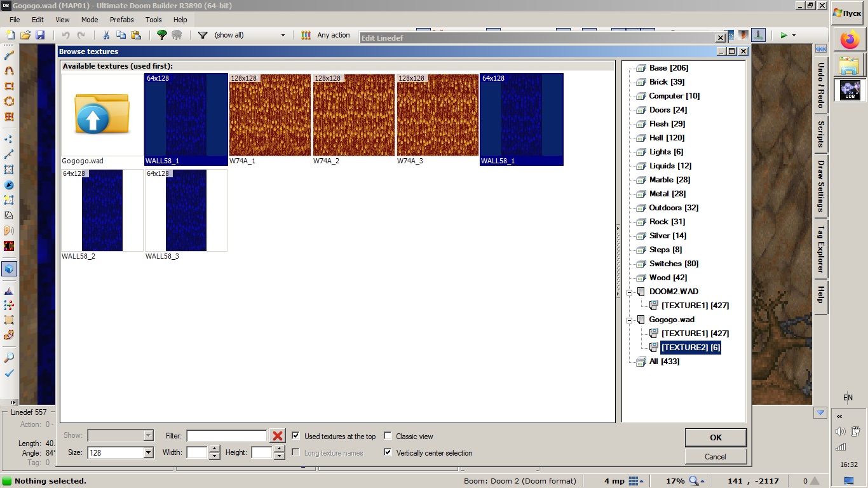
Task: Click the Paste clipboard icon
Action: pyautogui.click(x=135, y=35)
